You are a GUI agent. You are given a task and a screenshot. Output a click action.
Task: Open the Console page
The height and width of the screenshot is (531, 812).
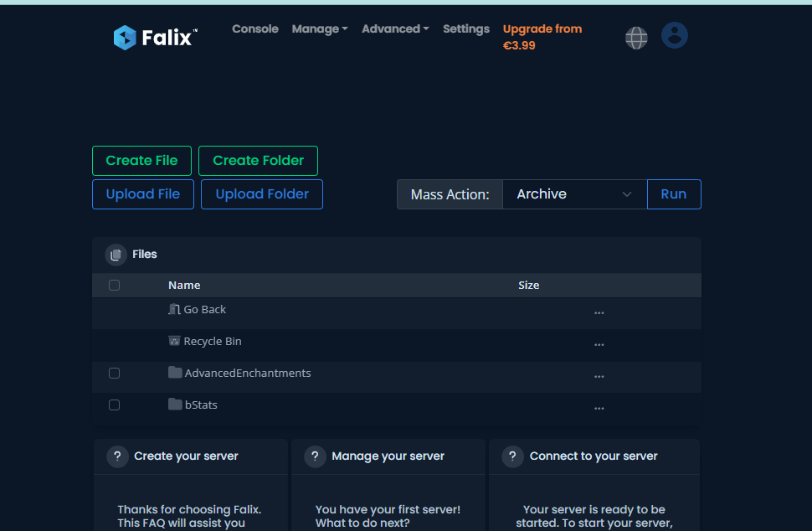coord(255,29)
